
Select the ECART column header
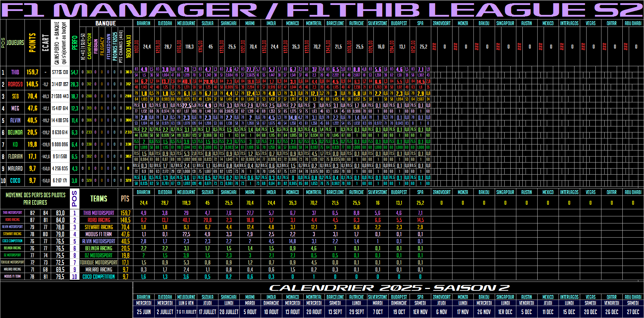click(45, 42)
